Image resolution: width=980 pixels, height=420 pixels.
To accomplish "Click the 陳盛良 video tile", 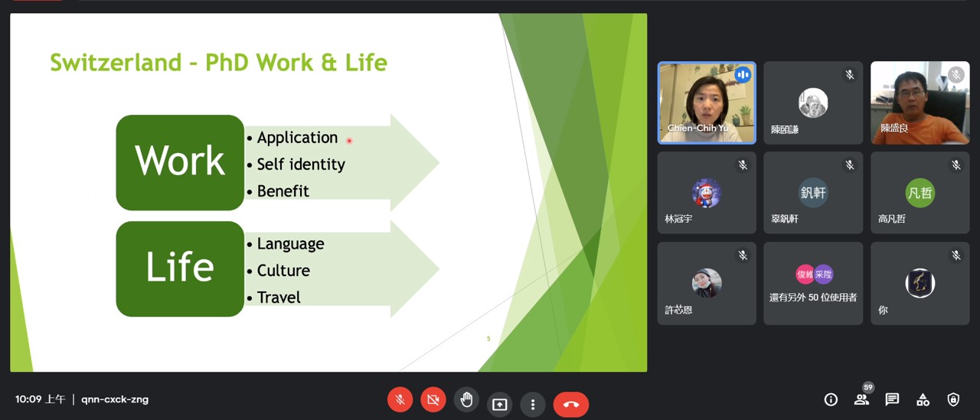I will (920, 103).
